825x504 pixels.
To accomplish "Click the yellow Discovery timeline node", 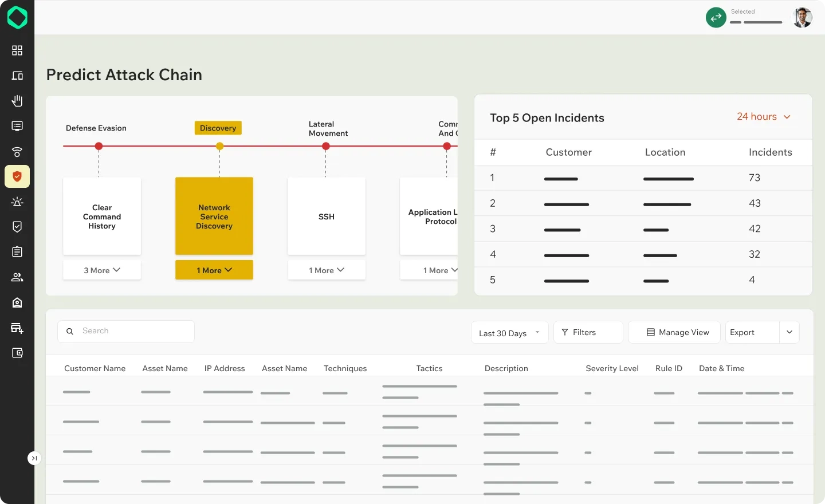I will [219, 147].
